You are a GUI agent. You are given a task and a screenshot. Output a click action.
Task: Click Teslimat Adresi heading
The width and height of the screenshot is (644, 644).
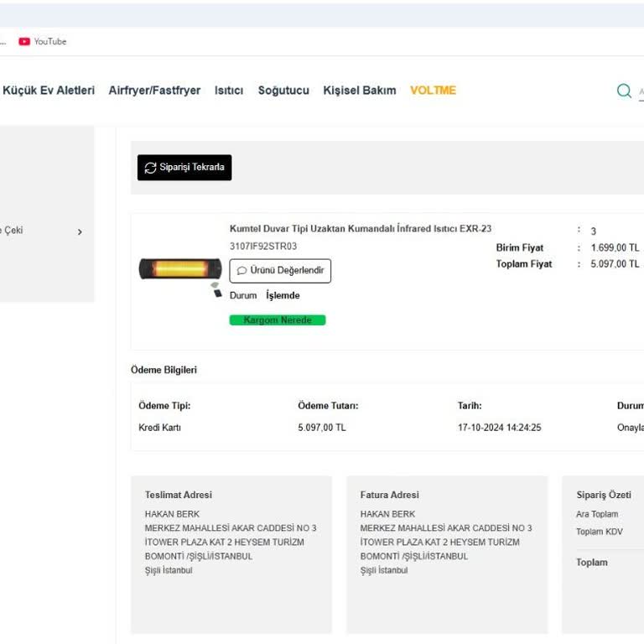(x=179, y=495)
